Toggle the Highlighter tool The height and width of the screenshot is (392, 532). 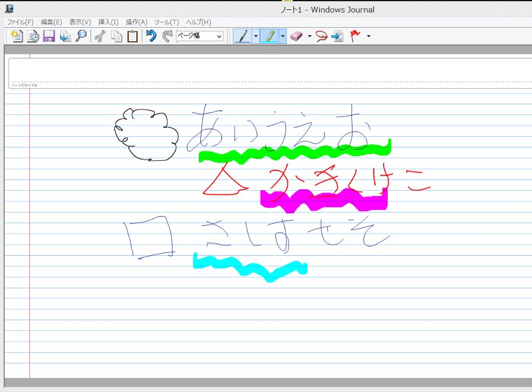[x=270, y=37]
